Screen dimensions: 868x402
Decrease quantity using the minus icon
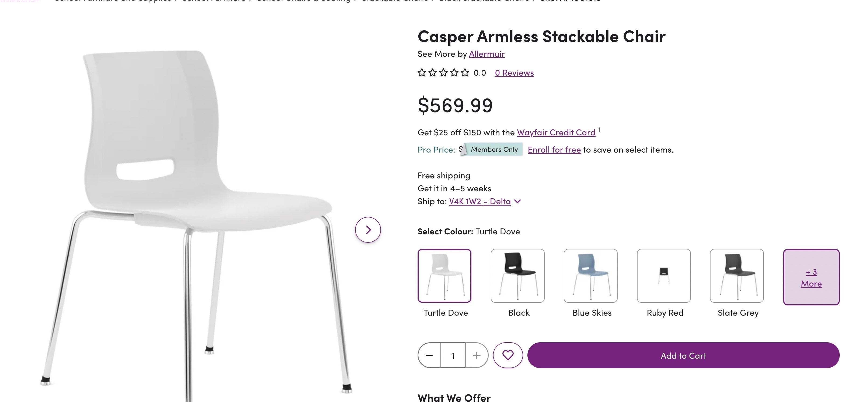pyautogui.click(x=429, y=355)
